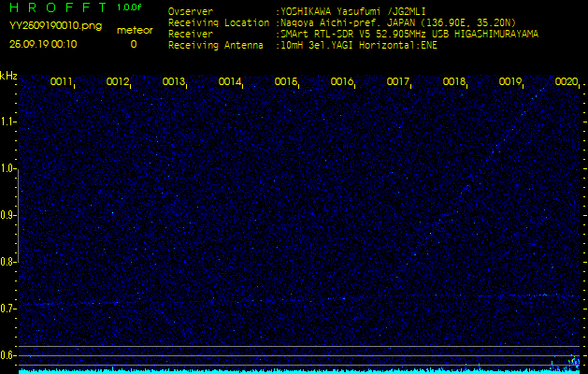Jump to the 0015 time marker
This screenshot has height=374, width=588.
coord(286,82)
